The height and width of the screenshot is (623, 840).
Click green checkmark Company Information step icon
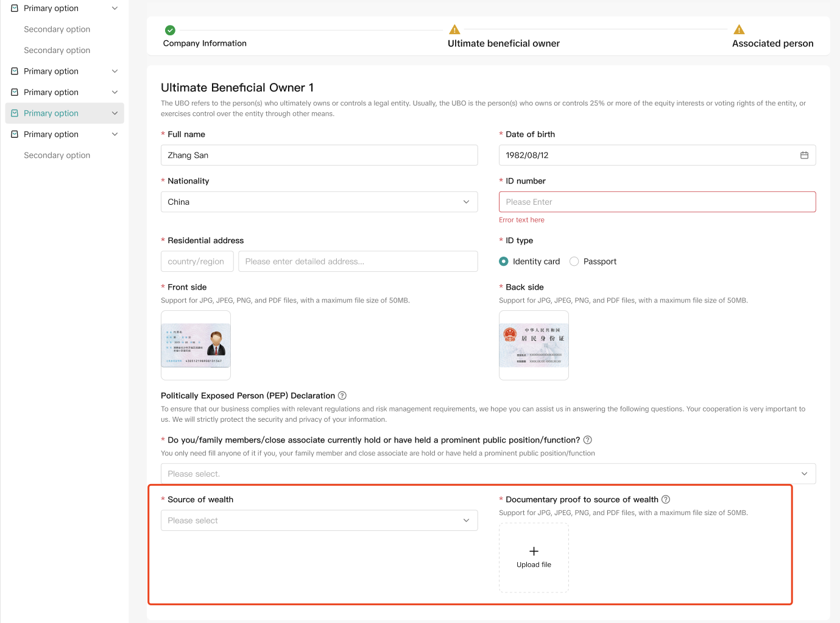pyautogui.click(x=171, y=30)
